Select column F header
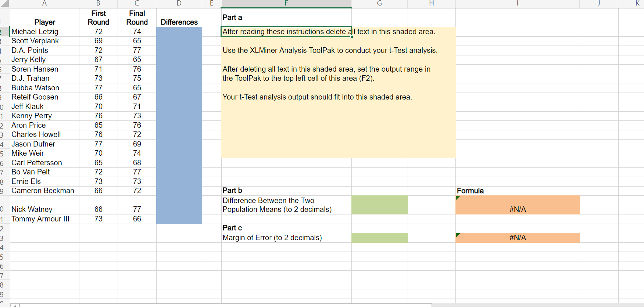This screenshot has height=307, width=644. point(286,4)
